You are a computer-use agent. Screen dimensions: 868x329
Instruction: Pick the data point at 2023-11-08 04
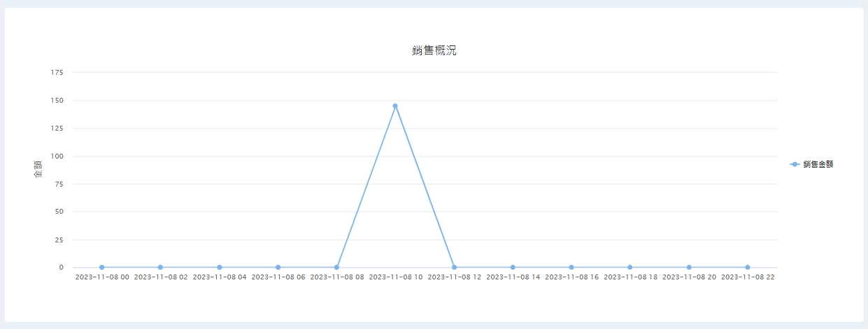click(x=220, y=268)
